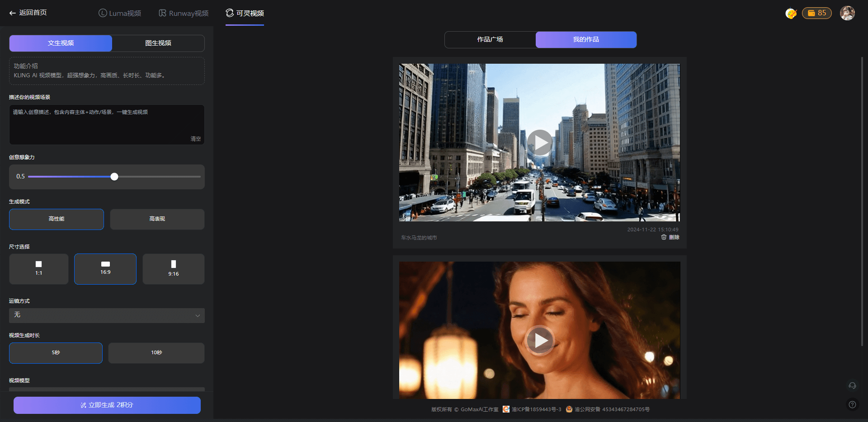Switch to 文生视频 mode
The width and height of the screenshot is (868, 422).
61,43
